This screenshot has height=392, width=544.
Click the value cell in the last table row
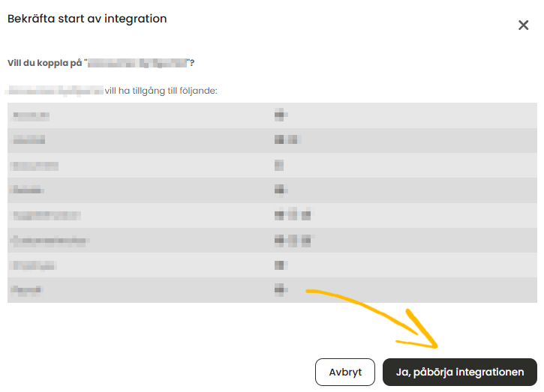tap(281, 289)
